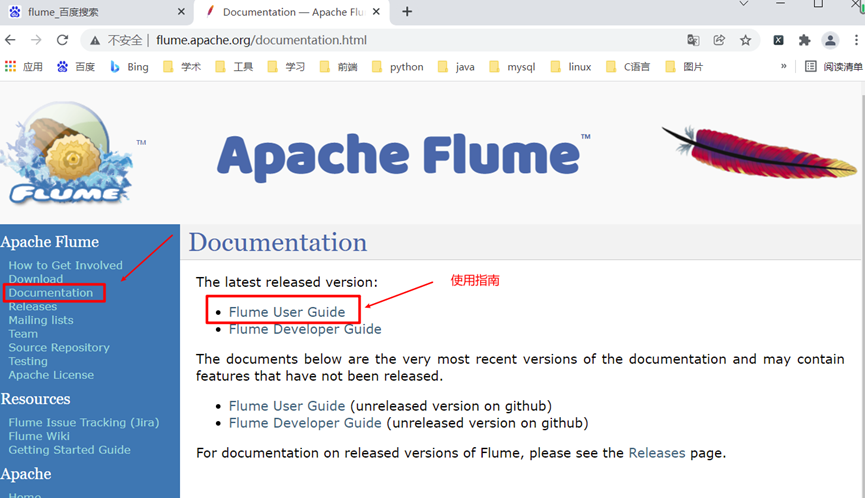865x498 pixels.
Task: Go back with the browser back arrow
Action: pos(10,40)
